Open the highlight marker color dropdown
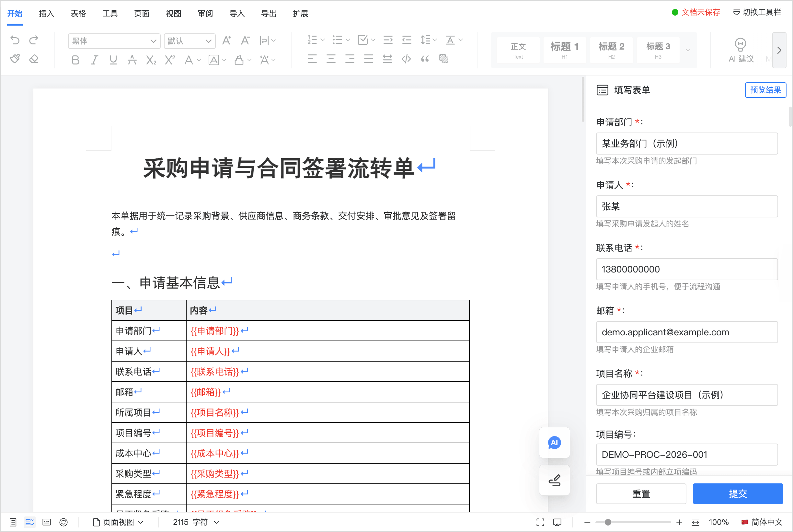 243,60
